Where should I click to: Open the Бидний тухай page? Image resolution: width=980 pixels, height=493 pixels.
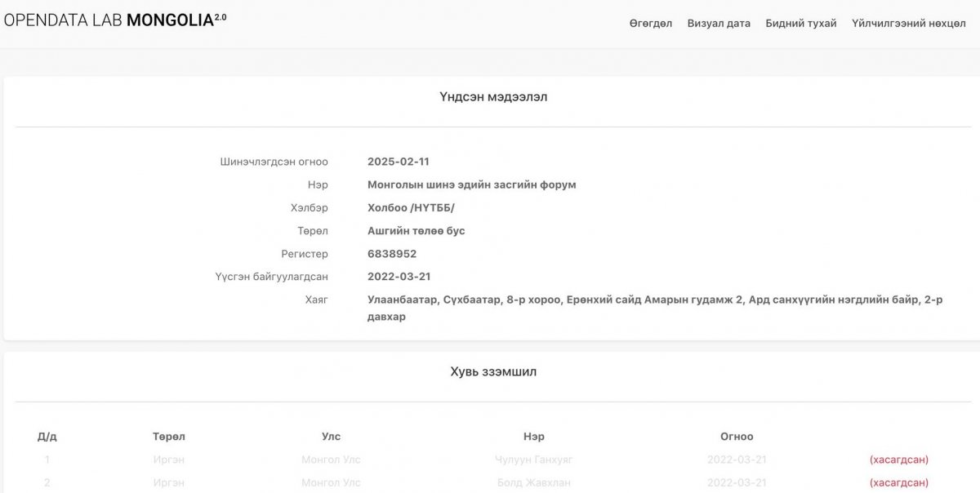pyautogui.click(x=800, y=23)
